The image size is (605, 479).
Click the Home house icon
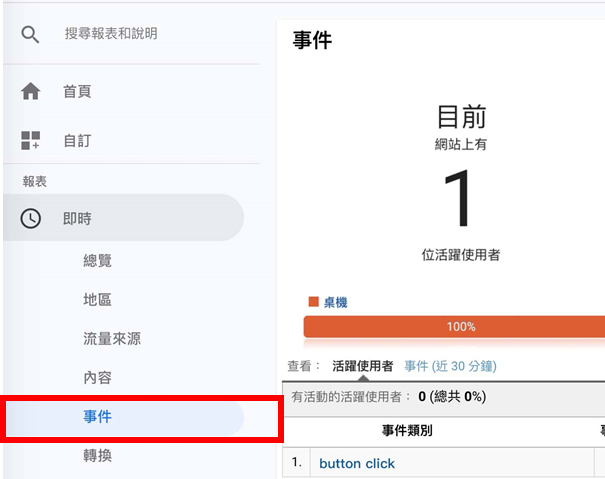pyautogui.click(x=30, y=91)
